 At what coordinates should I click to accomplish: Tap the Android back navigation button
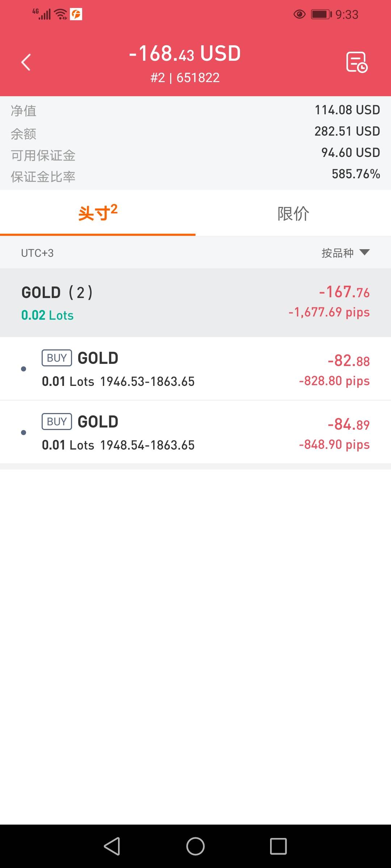[x=112, y=846]
